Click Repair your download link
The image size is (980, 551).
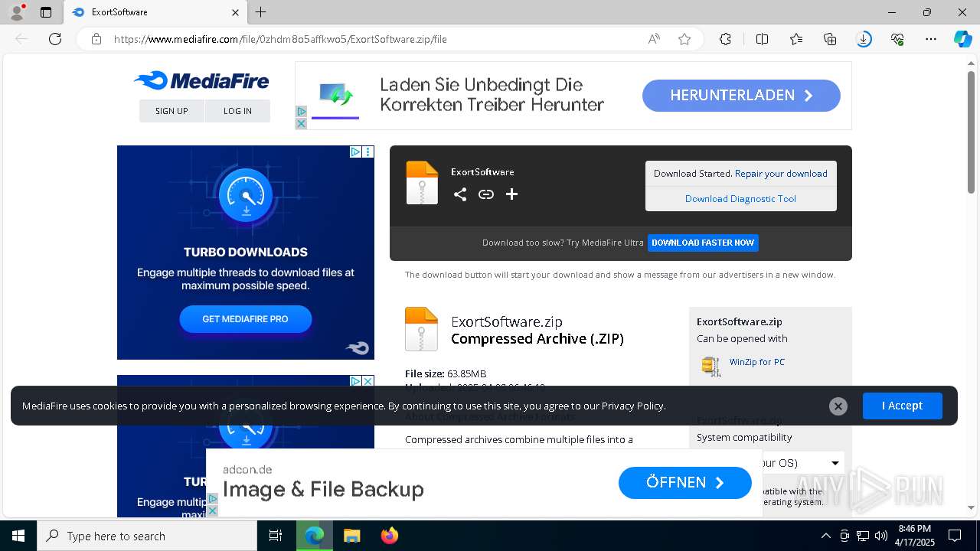[781, 174]
